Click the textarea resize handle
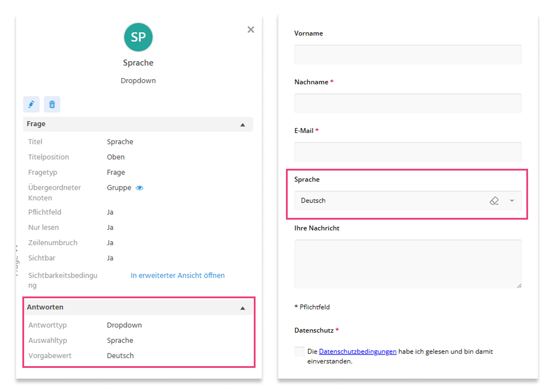The width and height of the screenshot is (554, 392). tap(519, 285)
